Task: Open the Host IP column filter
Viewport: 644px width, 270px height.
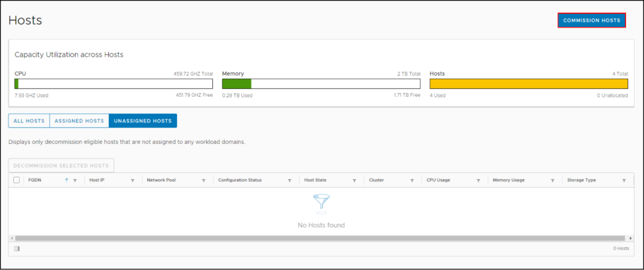Action: click(x=133, y=181)
